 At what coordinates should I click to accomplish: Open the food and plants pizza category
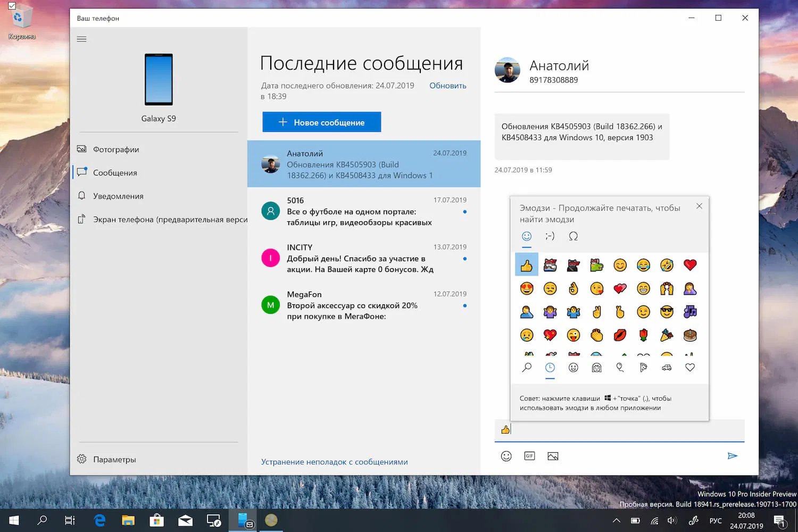(643, 368)
